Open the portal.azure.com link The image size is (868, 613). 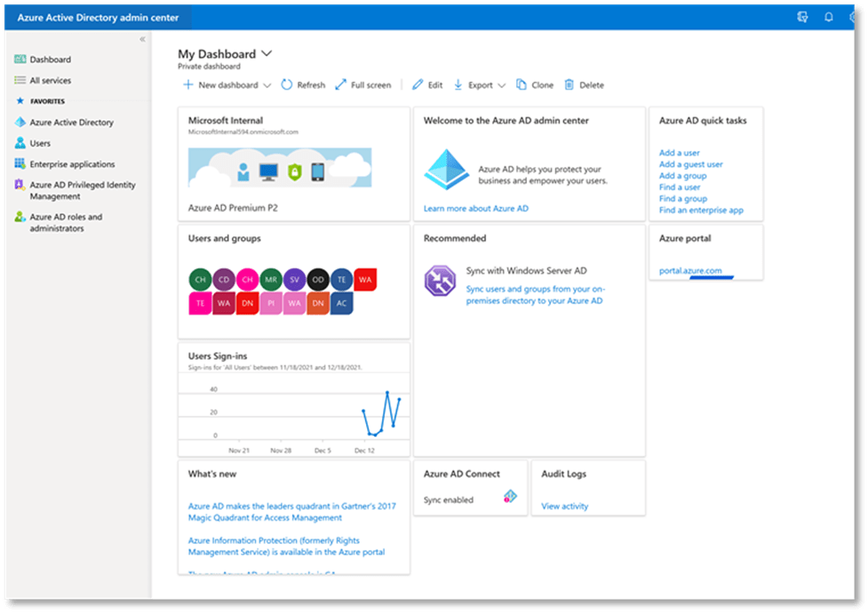(x=690, y=271)
